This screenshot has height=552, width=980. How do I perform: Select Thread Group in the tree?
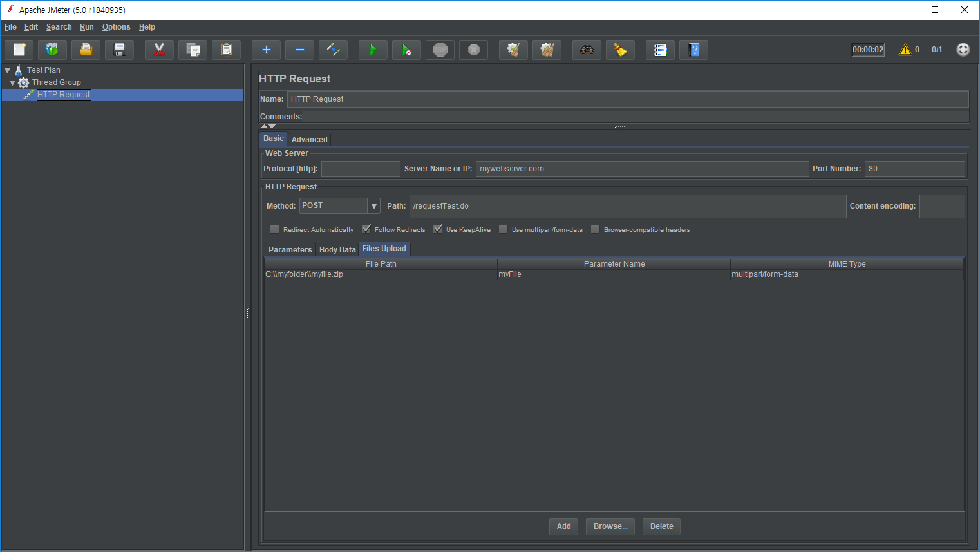pos(57,82)
